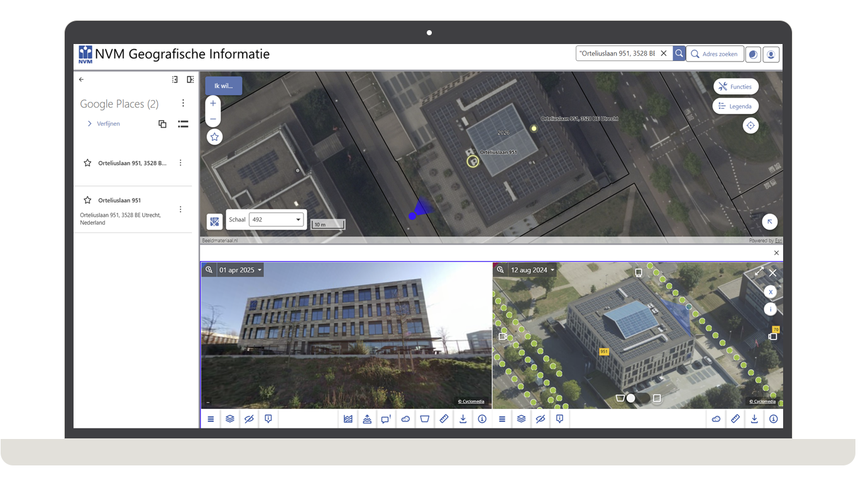Click the locate-me crosshair button on map
Image resolution: width=868 pixels, height=478 pixels.
[x=750, y=126]
